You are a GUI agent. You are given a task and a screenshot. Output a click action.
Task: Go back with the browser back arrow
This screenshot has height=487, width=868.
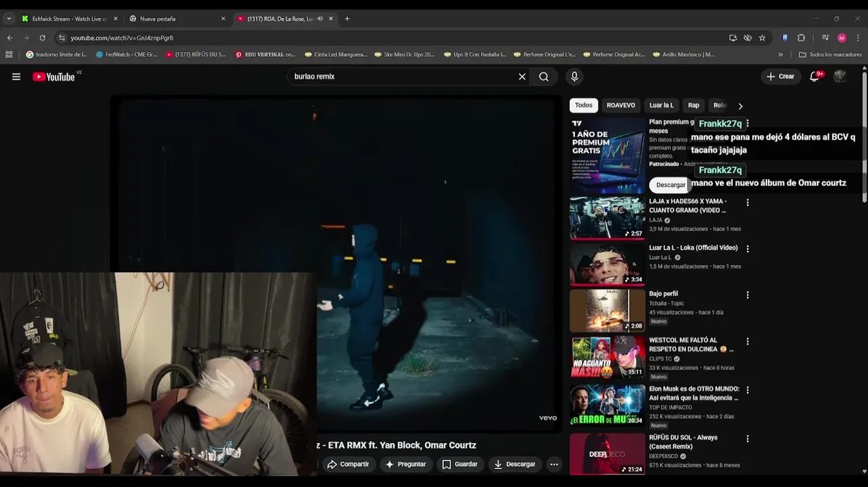tap(9, 38)
